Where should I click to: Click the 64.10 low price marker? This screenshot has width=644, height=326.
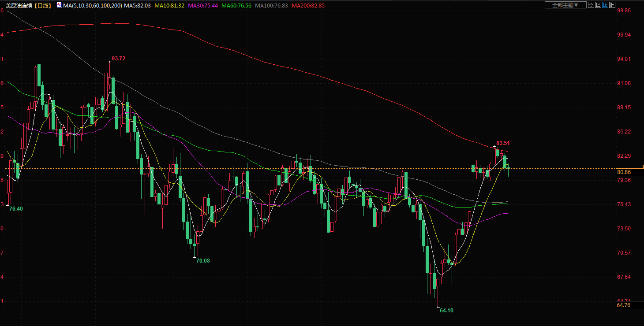446,311
